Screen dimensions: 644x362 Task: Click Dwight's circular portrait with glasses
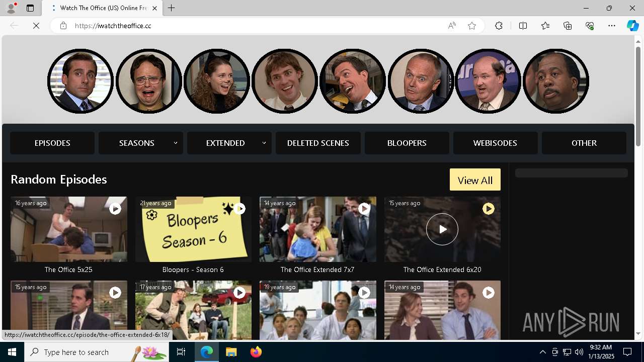click(x=149, y=81)
